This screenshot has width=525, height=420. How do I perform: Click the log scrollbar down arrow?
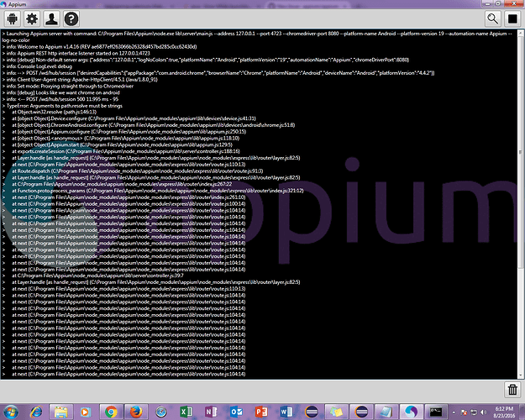click(521, 375)
